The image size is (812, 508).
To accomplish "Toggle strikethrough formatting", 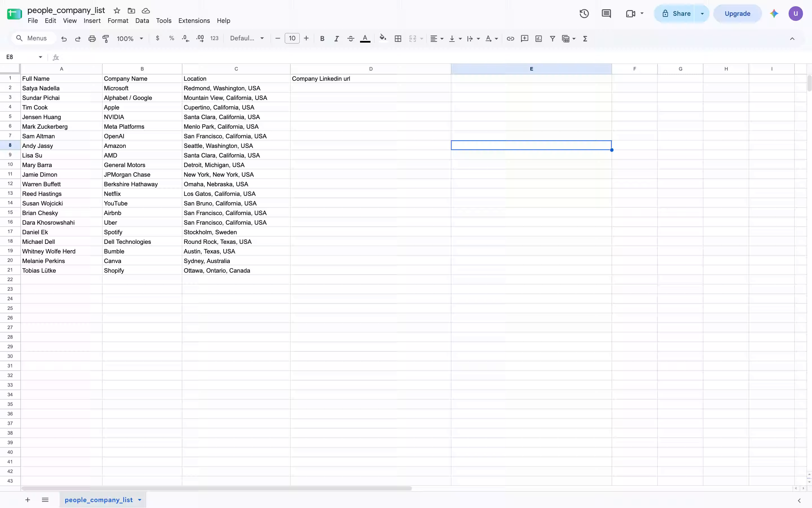I will coord(351,39).
